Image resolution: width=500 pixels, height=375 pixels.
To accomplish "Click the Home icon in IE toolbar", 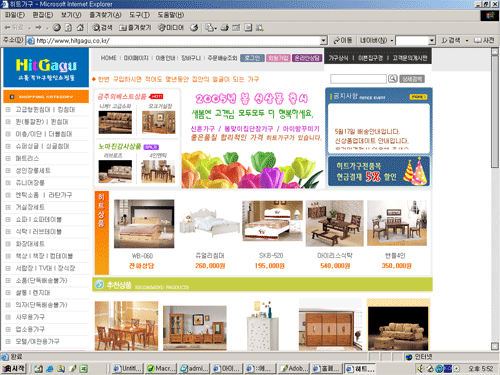I will (x=80, y=28).
